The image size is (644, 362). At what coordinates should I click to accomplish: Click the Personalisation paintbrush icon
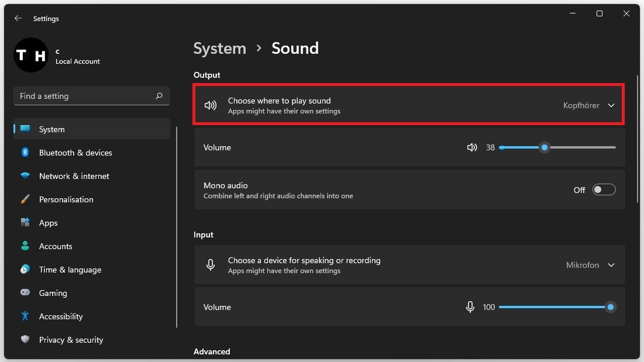point(25,199)
